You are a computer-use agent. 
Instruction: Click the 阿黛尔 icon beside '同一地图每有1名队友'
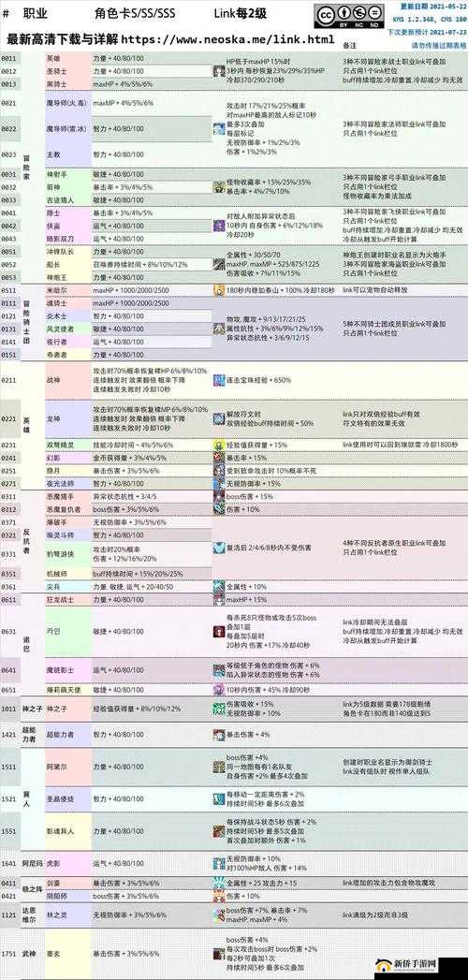pos(219,767)
